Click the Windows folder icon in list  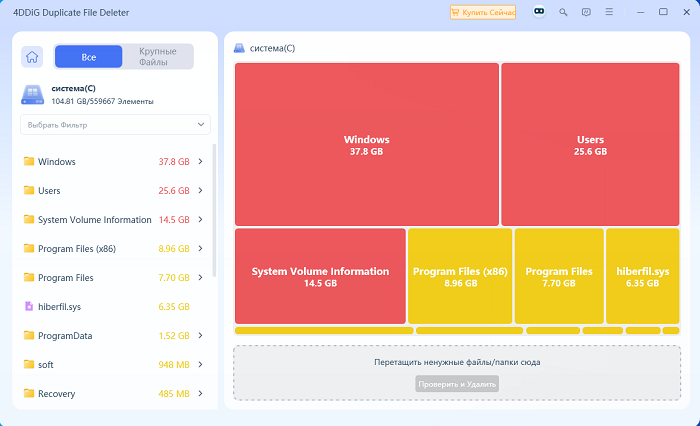tap(29, 161)
